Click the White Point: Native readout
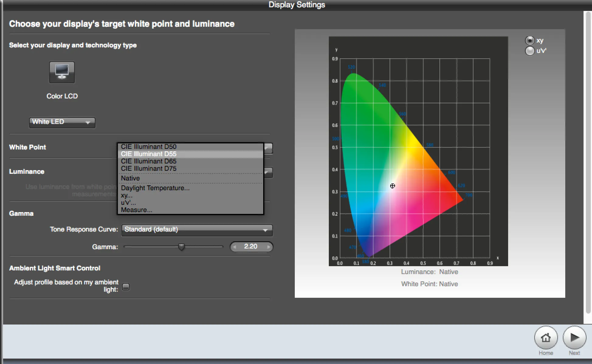592x364 pixels. [x=429, y=284]
